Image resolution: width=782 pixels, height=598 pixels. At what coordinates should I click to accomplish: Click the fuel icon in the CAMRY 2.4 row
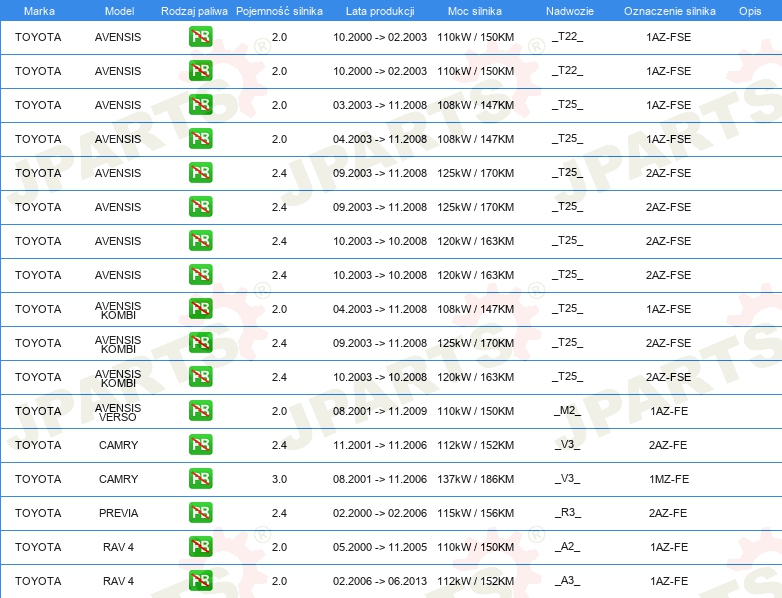tap(200, 444)
